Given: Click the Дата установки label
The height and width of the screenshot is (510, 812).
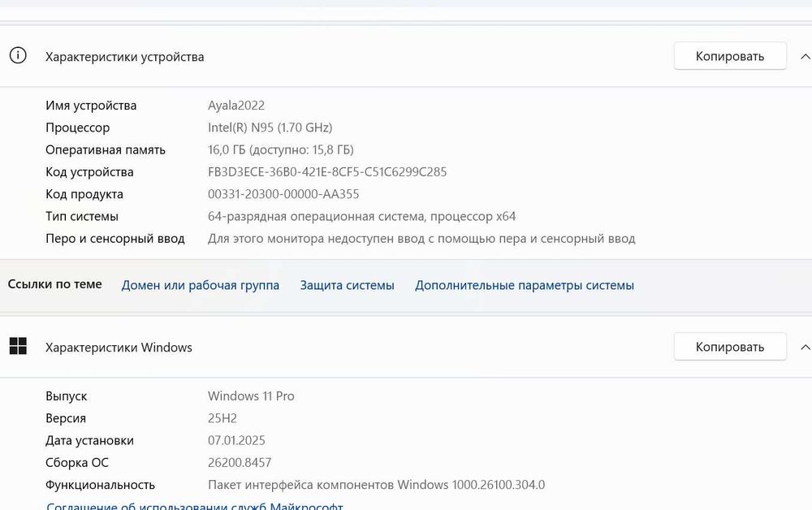Looking at the screenshot, I should [89, 441].
